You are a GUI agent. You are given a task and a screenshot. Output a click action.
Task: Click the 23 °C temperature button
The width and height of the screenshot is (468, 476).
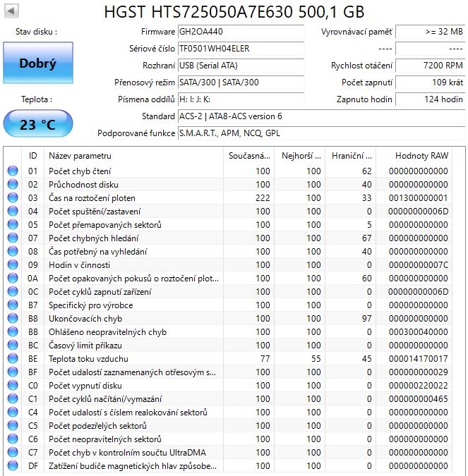[38, 124]
